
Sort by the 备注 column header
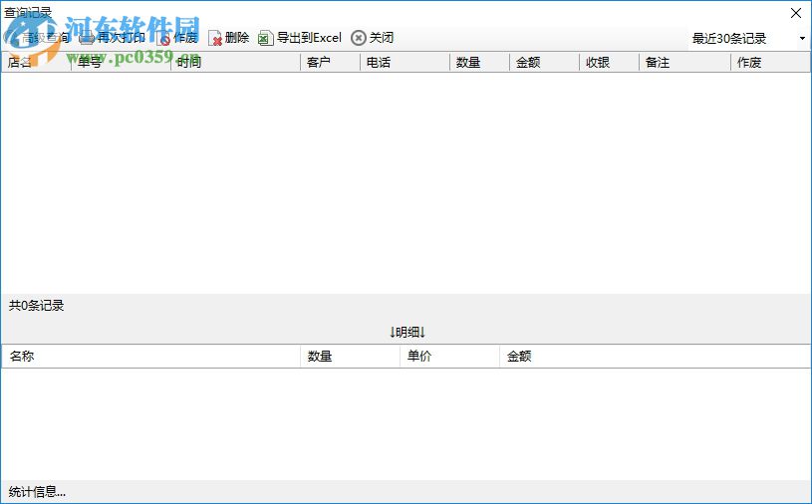[684, 62]
